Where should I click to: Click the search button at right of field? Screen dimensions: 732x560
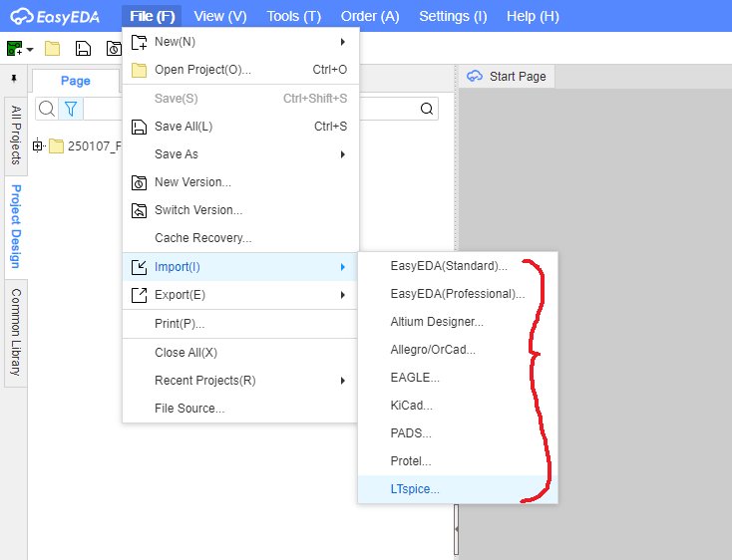427,109
